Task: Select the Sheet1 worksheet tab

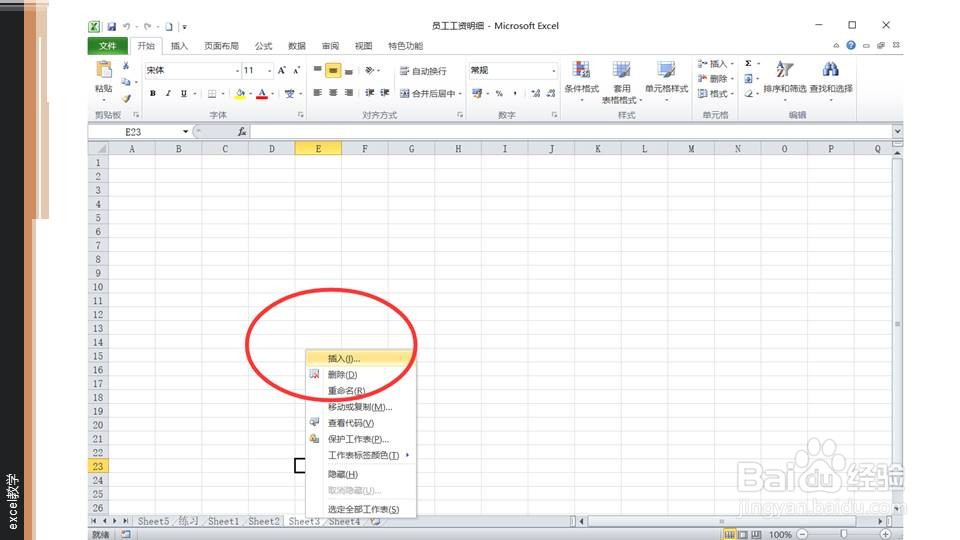Action: click(223, 522)
